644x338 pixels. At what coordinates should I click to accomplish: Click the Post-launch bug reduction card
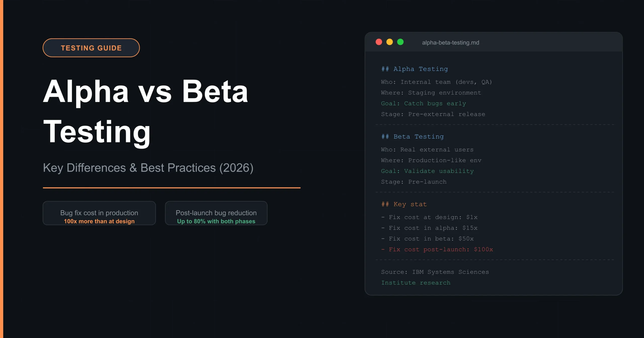coord(216,213)
